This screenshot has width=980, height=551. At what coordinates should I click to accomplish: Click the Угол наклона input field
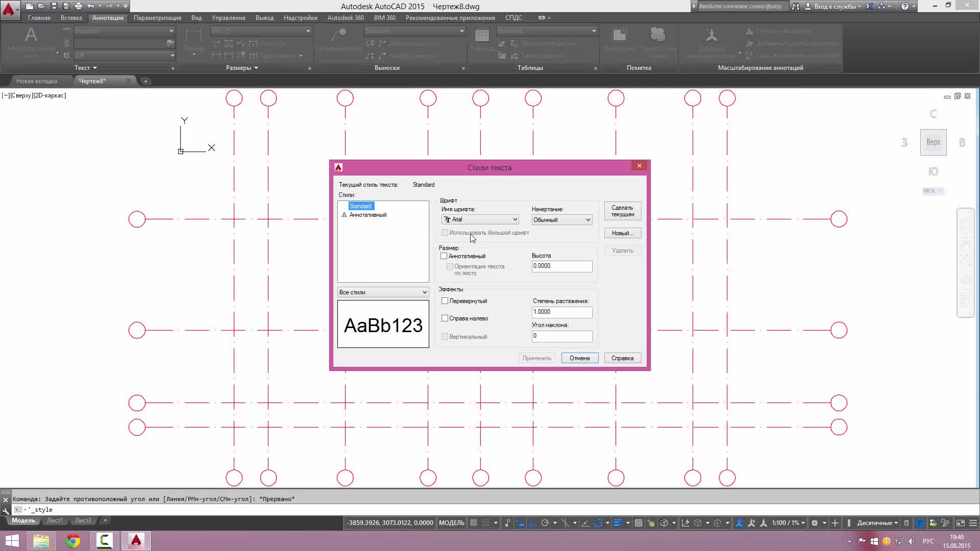(x=561, y=336)
